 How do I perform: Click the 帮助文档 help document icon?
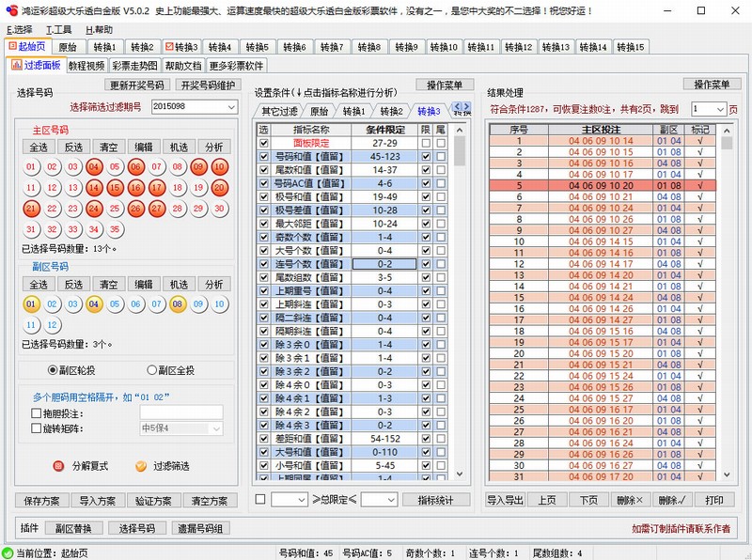click(185, 65)
